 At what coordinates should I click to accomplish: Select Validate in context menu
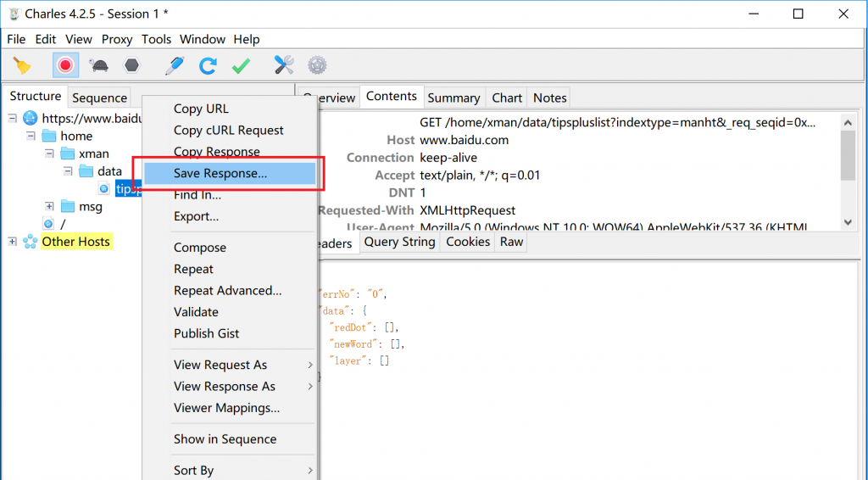tap(229, 312)
